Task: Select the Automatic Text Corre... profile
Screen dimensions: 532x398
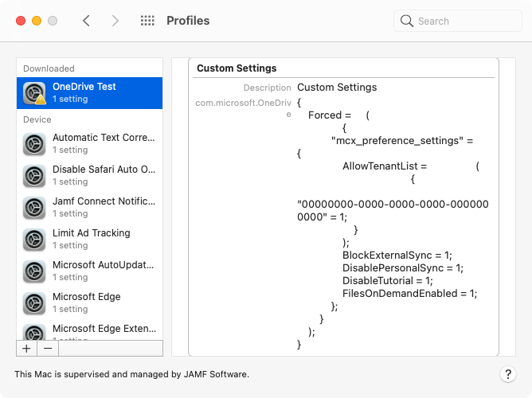Action: coord(89,144)
